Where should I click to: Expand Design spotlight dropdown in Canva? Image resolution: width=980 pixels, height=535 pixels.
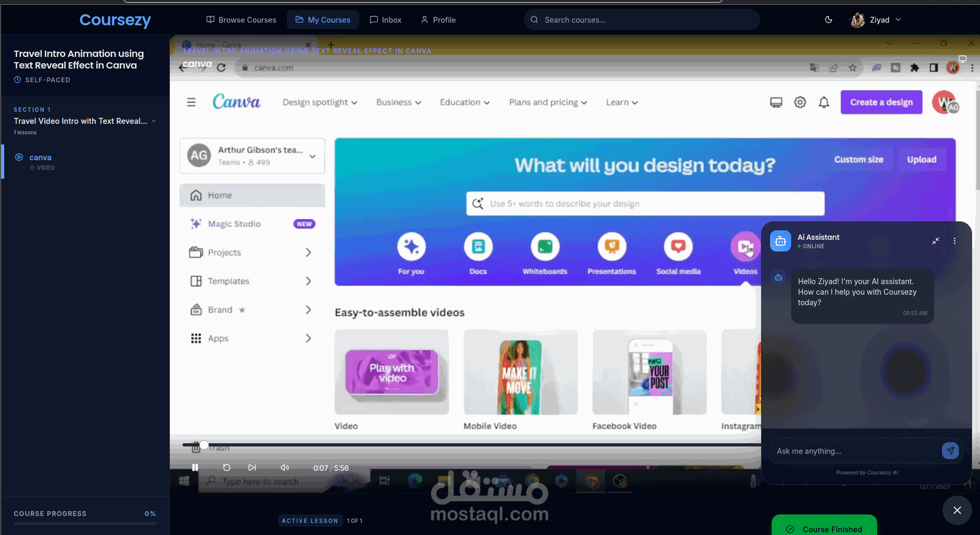(320, 102)
